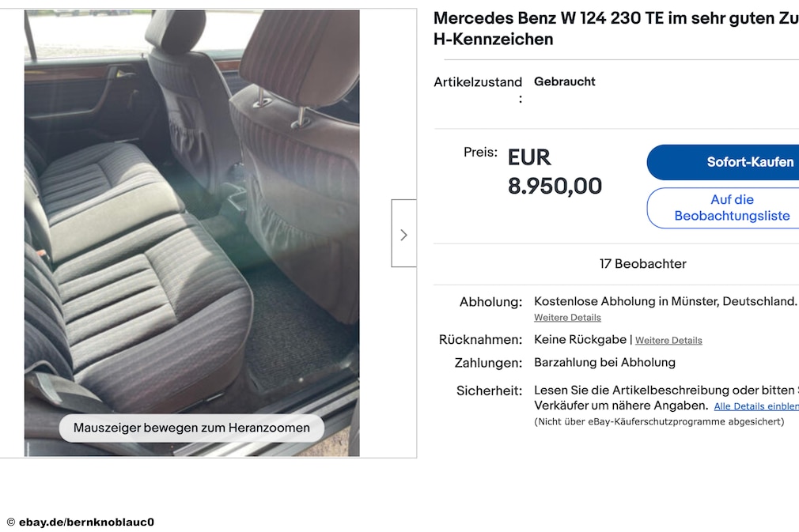Open Weitere Details next to Keine Rückgabe
Screen dimensions: 799x532
668,341
